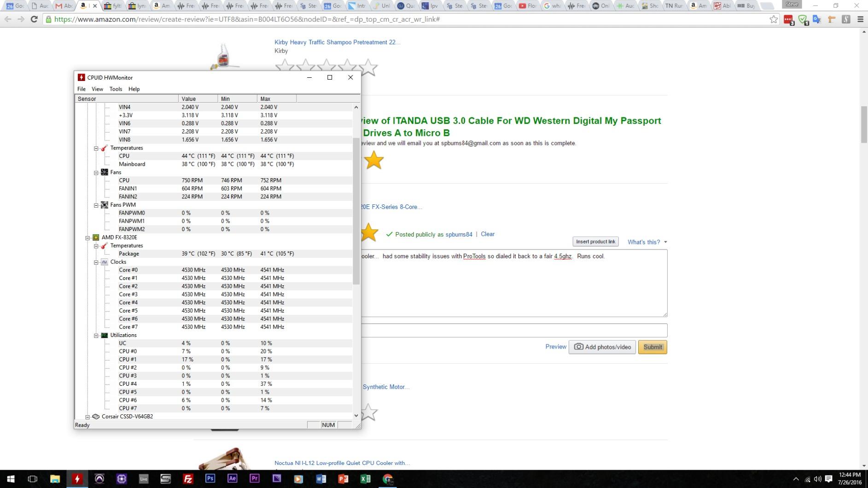Click the Fans group fan icon

[x=105, y=172]
